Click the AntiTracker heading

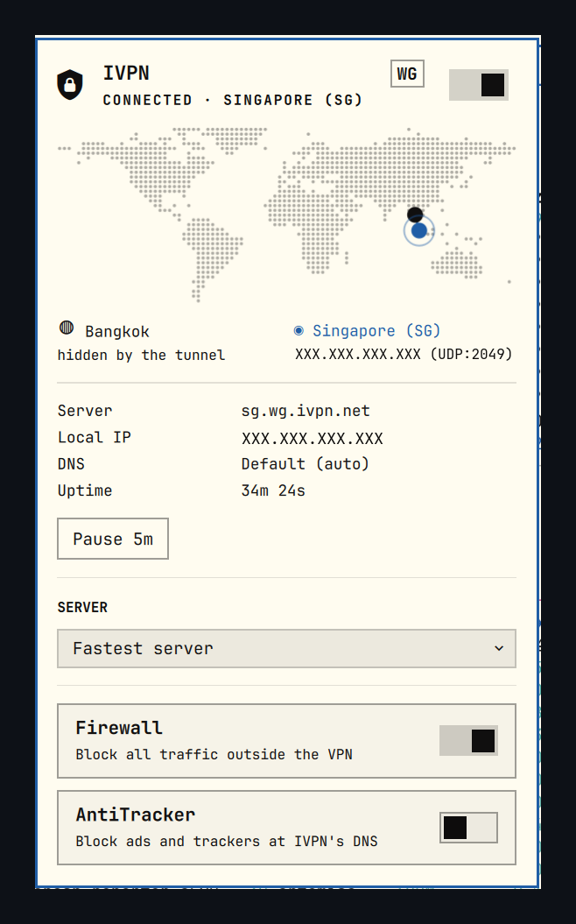tap(136, 815)
